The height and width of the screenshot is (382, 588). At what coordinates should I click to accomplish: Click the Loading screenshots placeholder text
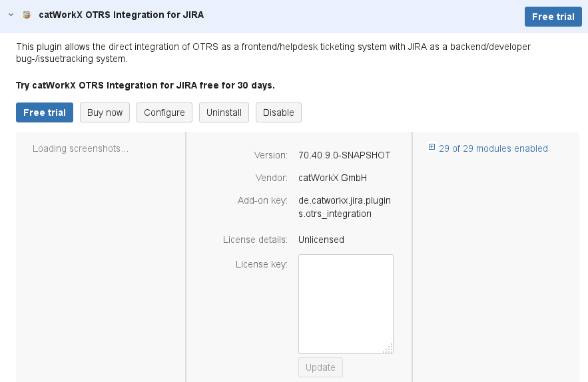81,148
